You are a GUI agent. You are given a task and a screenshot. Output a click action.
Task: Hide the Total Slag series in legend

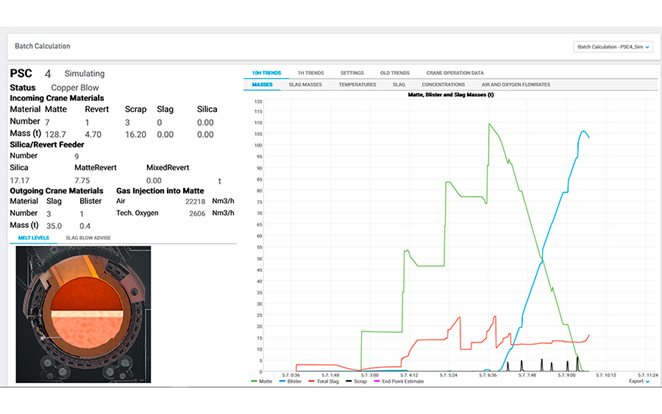327,381
